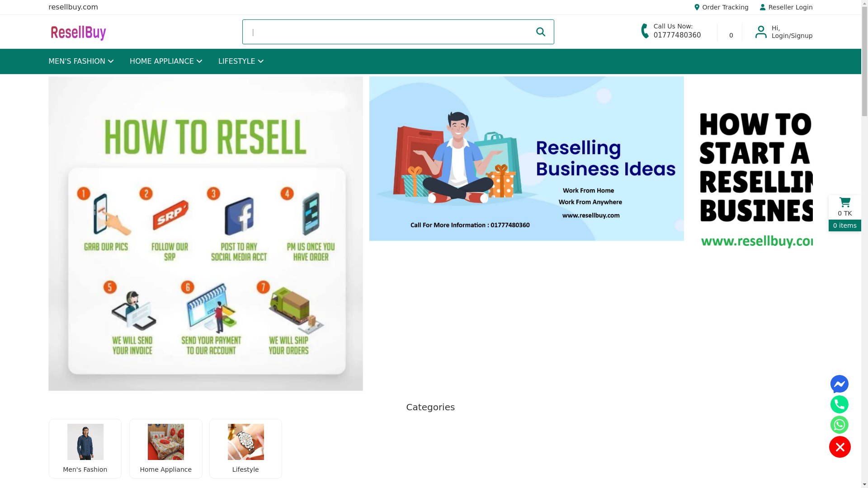The width and height of the screenshot is (868, 488).
Task: Click the Login/Signup link
Action: (x=792, y=36)
